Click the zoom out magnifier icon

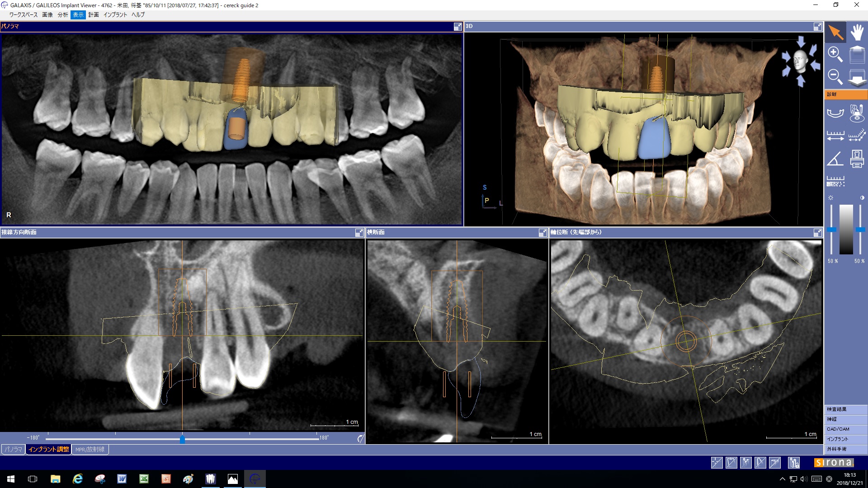coord(835,76)
